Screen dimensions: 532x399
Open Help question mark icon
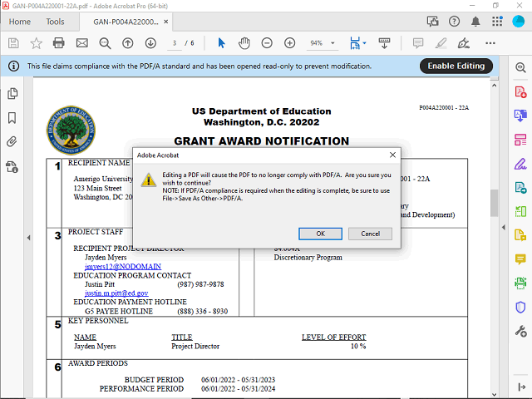(x=454, y=22)
